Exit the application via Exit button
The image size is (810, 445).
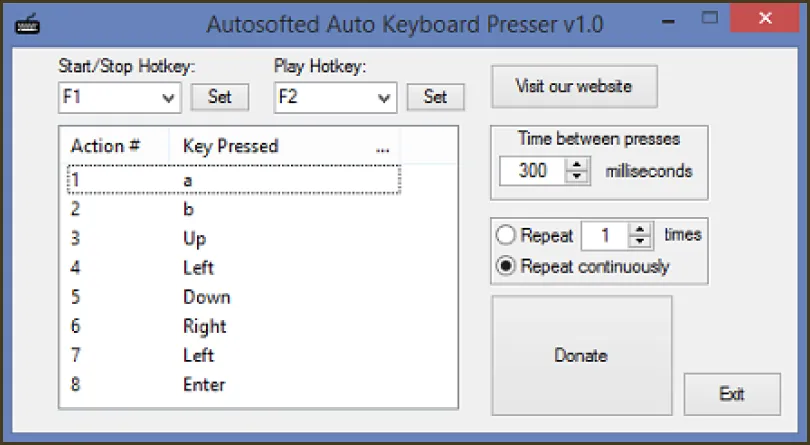coord(731,394)
